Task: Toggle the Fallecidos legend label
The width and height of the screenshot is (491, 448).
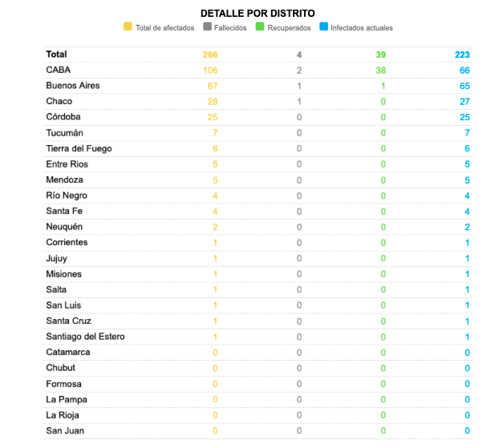Action: [x=231, y=28]
